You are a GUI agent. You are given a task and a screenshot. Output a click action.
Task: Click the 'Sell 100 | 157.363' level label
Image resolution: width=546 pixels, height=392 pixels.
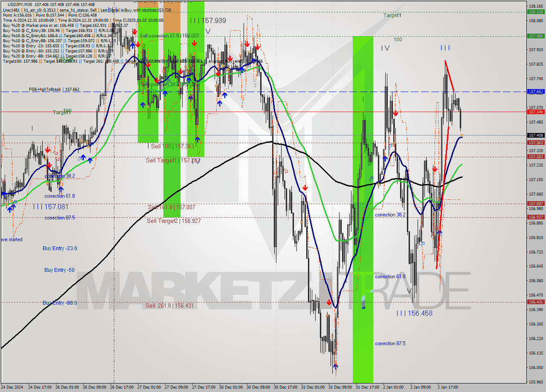(x=172, y=146)
